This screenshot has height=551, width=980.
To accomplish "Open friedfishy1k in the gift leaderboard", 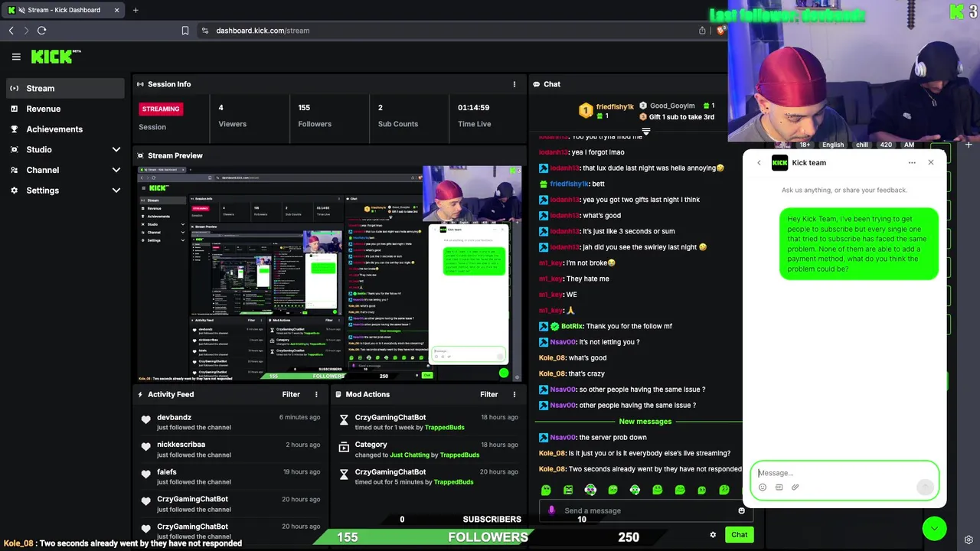I will (x=615, y=106).
